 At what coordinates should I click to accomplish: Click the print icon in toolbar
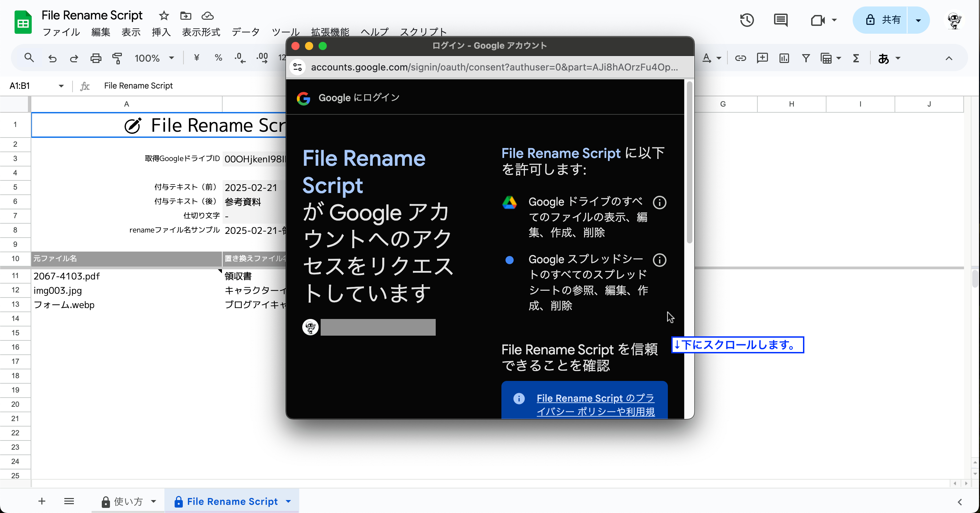click(x=96, y=58)
